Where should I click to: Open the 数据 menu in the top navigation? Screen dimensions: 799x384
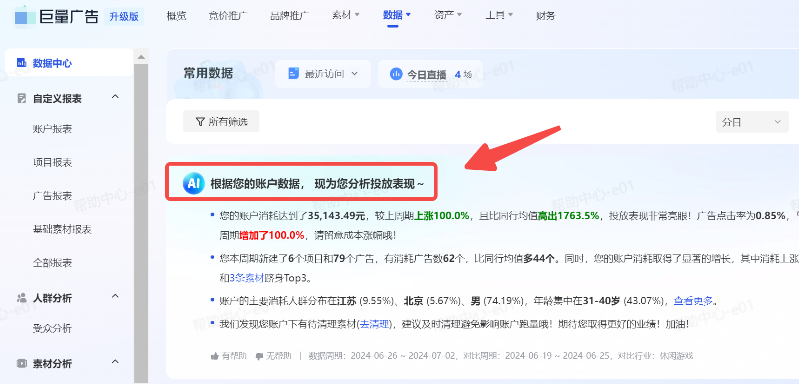coord(396,15)
